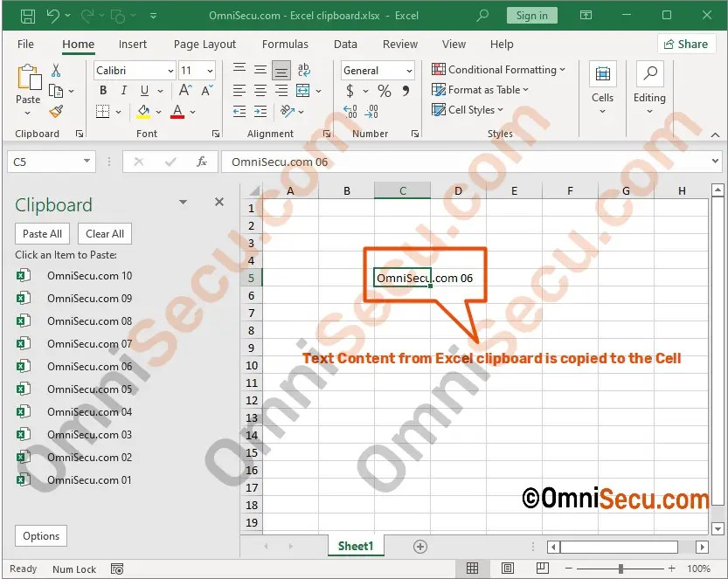Switch to Page Layout view in status bar

pos(508,569)
